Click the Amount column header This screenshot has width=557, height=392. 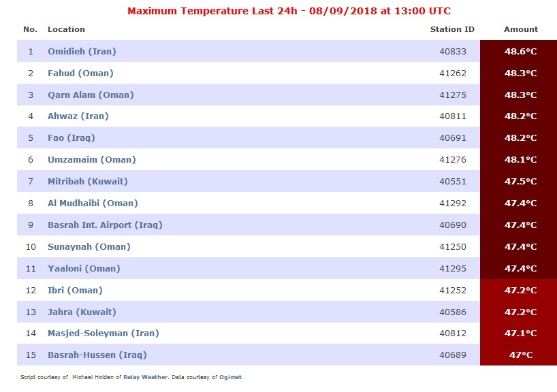[521, 29]
